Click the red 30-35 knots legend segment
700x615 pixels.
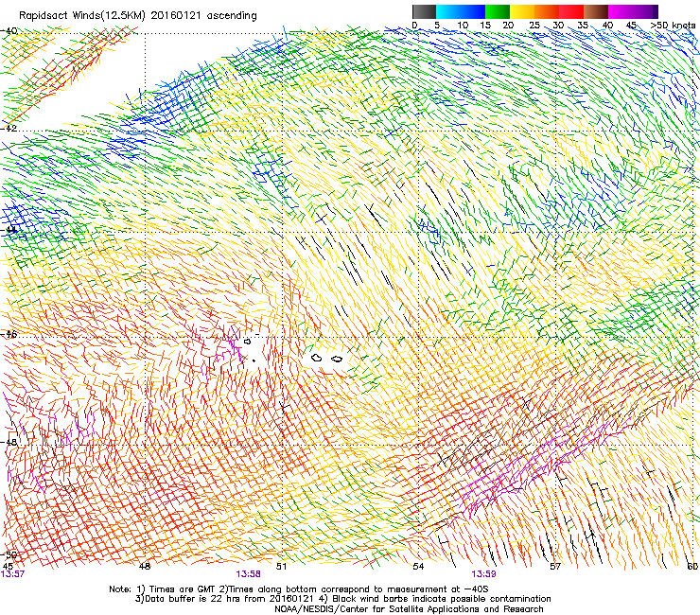571,11
